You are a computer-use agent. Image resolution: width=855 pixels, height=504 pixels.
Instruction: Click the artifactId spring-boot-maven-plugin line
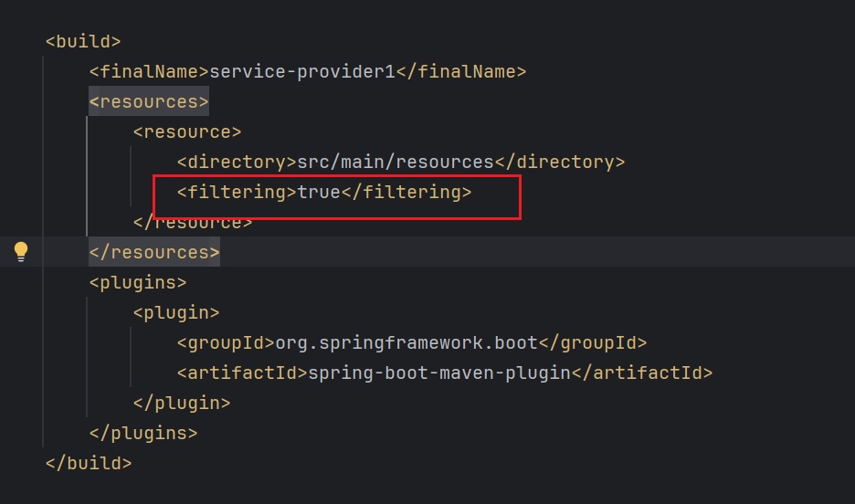tap(445, 373)
